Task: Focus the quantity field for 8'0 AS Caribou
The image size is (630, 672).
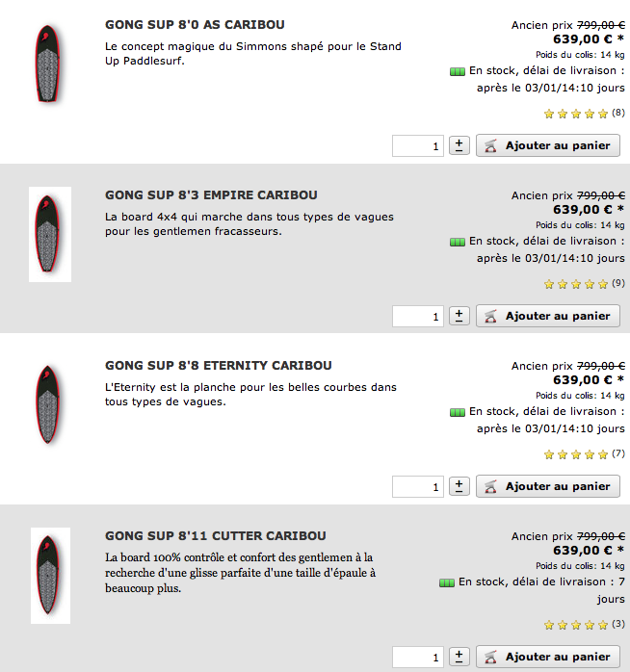Action: click(x=418, y=145)
